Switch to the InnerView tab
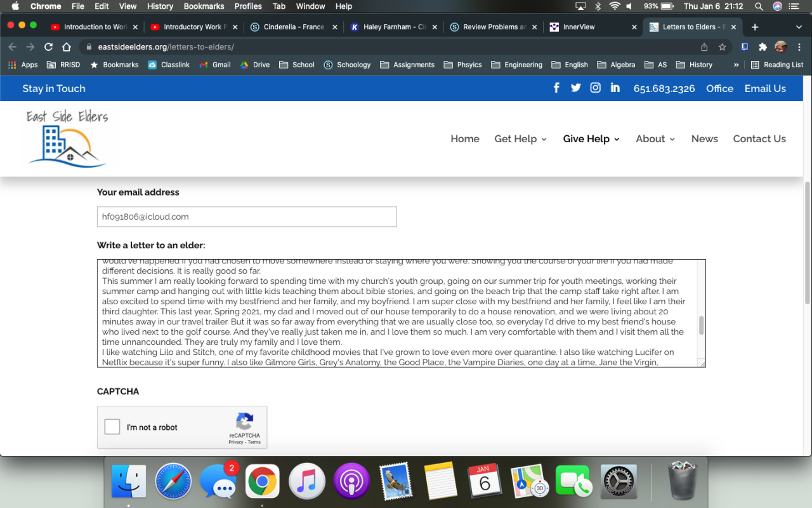812x508 pixels. tap(593, 27)
